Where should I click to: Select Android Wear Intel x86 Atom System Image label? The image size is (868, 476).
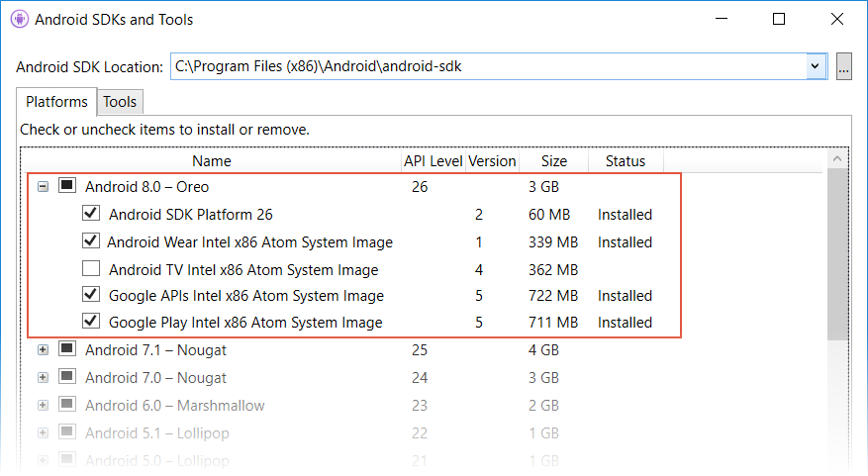249,242
